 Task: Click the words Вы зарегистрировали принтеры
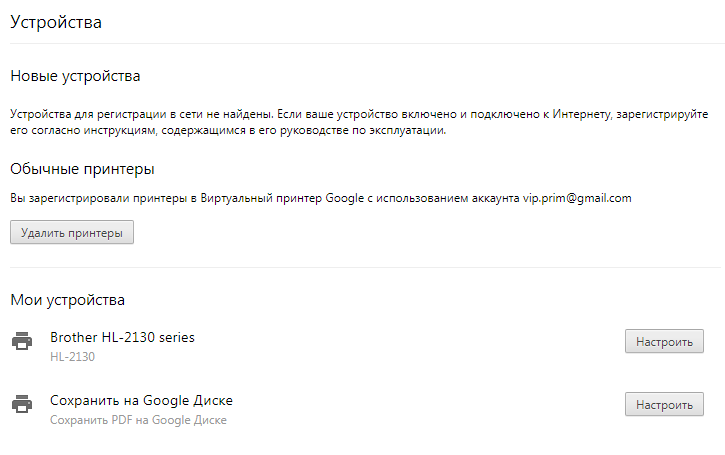click(x=98, y=198)
